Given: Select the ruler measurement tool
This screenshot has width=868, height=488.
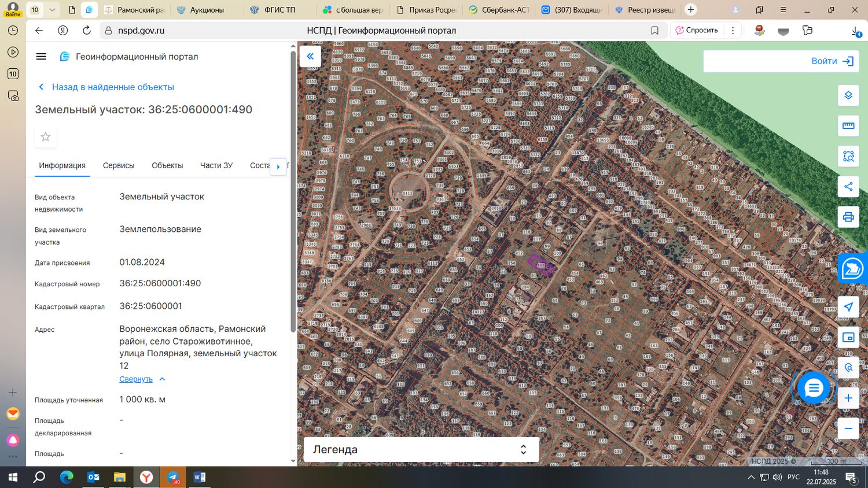Looking at the screenshot, I should click(848, 125).
